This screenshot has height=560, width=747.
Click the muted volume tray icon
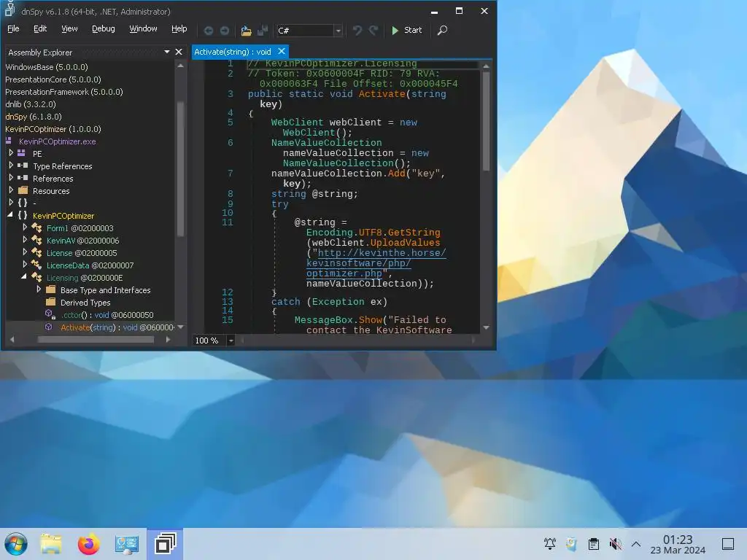616,543
